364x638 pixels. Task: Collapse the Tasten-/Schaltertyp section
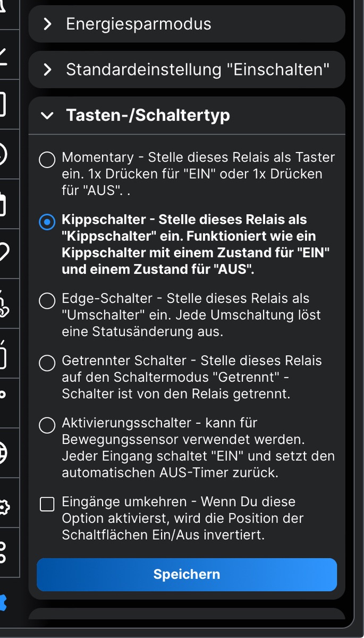click(x=187, y=115)
